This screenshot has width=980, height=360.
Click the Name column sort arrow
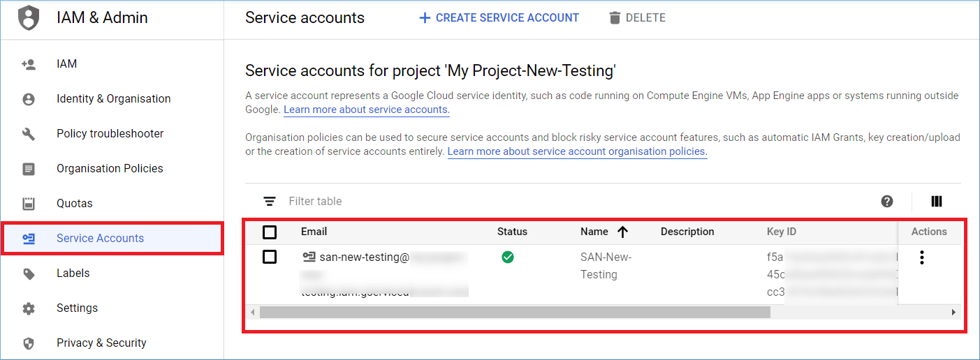(x=622, y=232)
